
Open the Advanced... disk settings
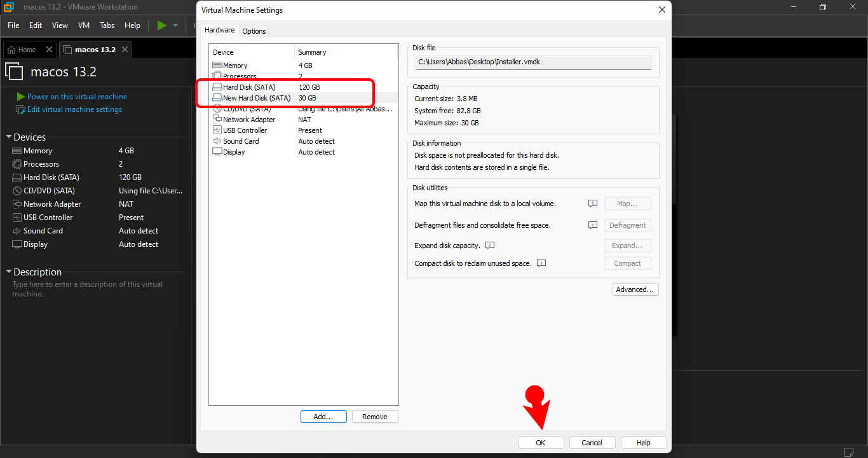635,289
